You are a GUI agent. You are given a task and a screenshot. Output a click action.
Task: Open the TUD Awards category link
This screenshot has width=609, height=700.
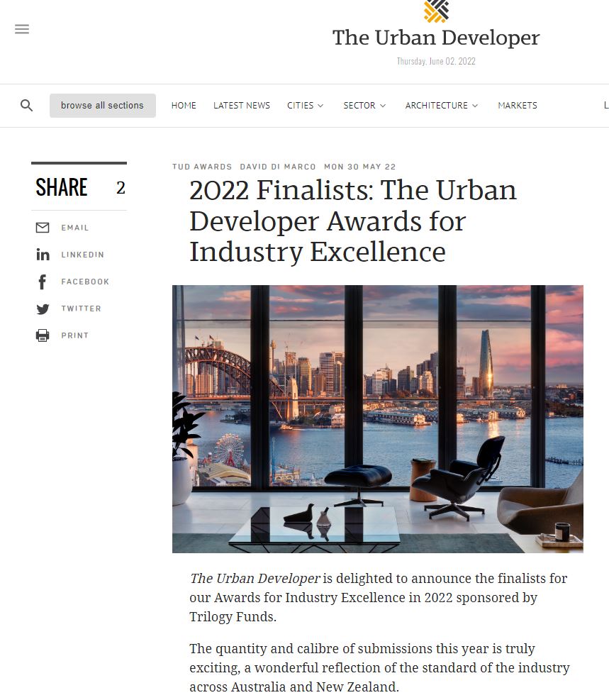[x=202, y=167]
